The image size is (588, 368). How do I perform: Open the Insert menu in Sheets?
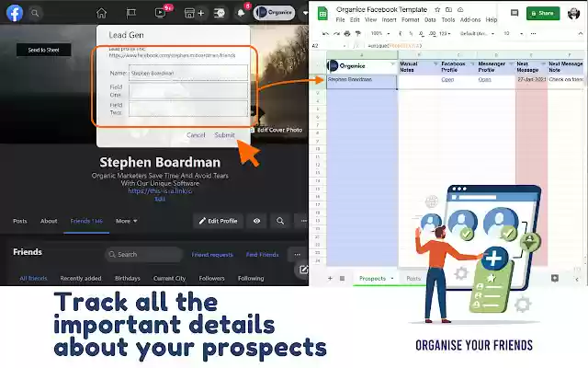389,20
